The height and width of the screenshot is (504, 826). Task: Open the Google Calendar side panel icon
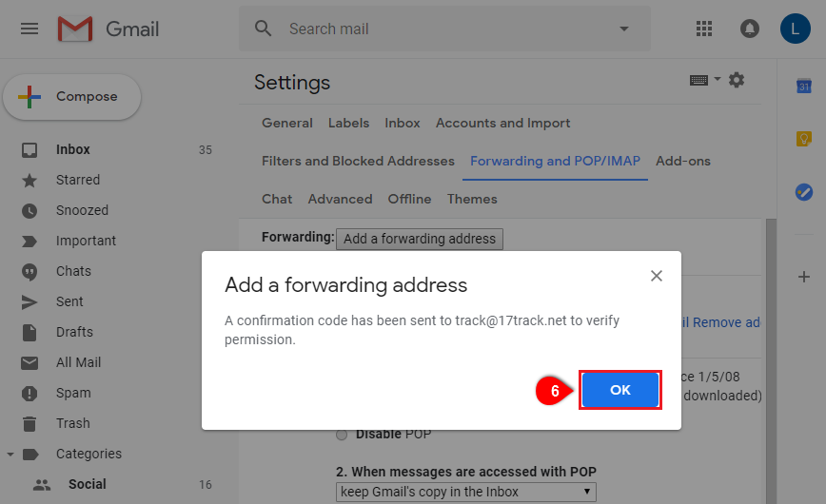click(804, 86)
